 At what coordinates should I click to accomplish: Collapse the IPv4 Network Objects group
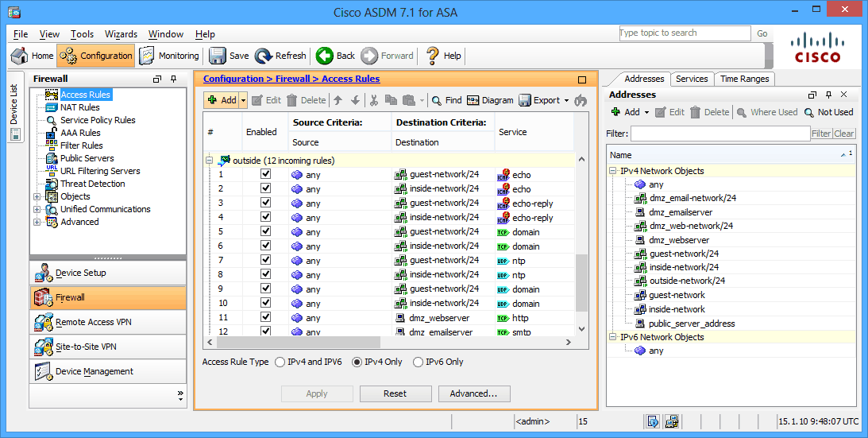(x=613, y=171)
